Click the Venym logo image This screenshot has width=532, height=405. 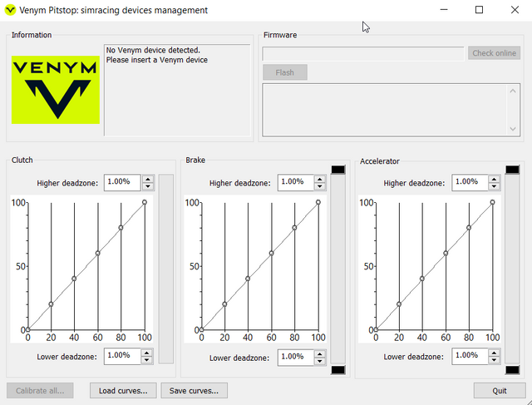click(x=56, y=90)
